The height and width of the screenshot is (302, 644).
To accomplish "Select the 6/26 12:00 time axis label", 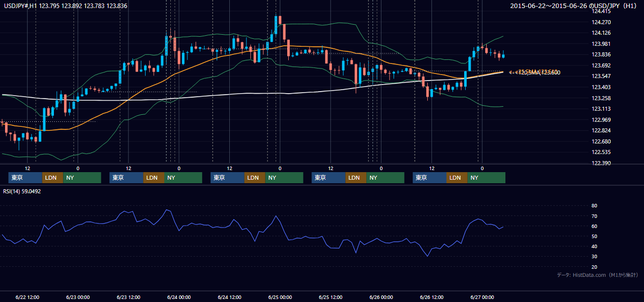I will (432, 297).
